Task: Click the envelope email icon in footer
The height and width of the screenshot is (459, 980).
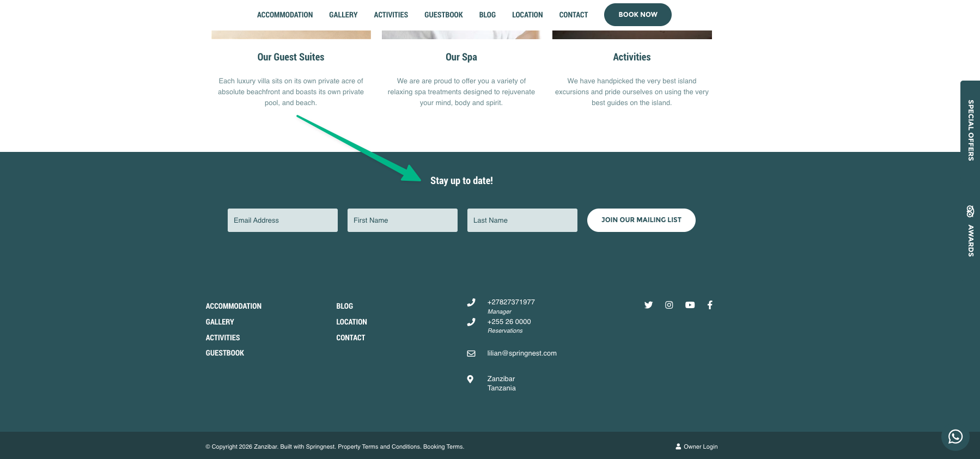Action: [x=471, y=353]
